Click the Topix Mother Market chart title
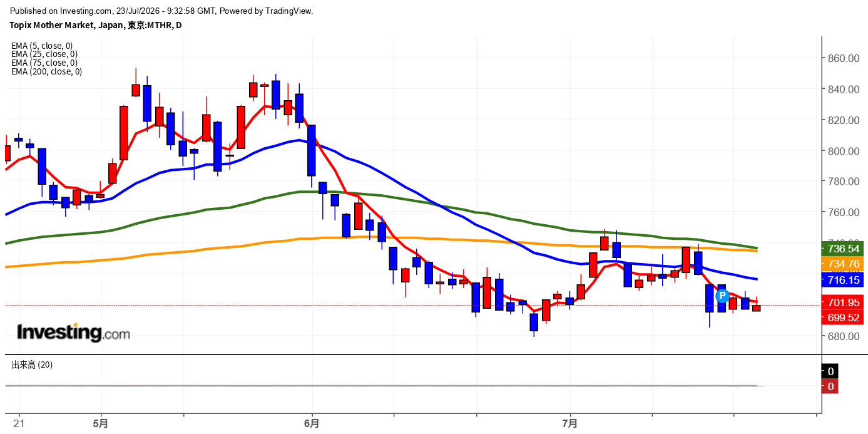Viewport: 868px width, 434px height. click(96, 25)
